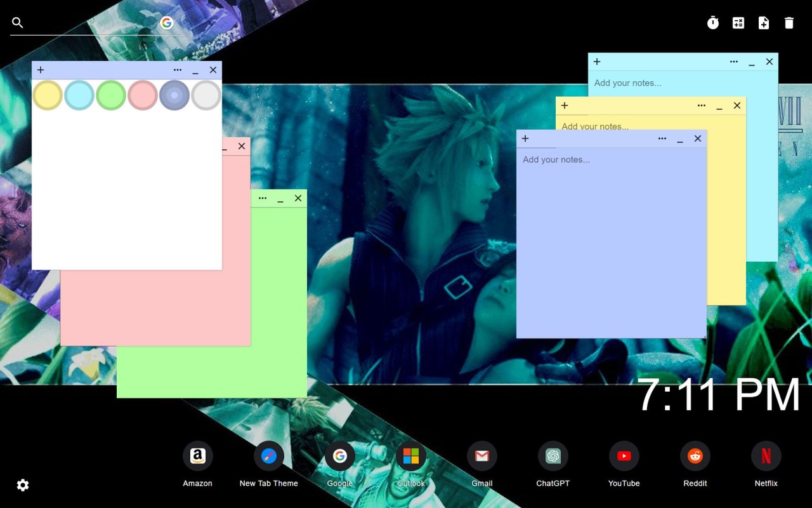This screenshot has width=812, height=508.
Task: Open the stopwatch timer tool
Action: click(713, 23)
